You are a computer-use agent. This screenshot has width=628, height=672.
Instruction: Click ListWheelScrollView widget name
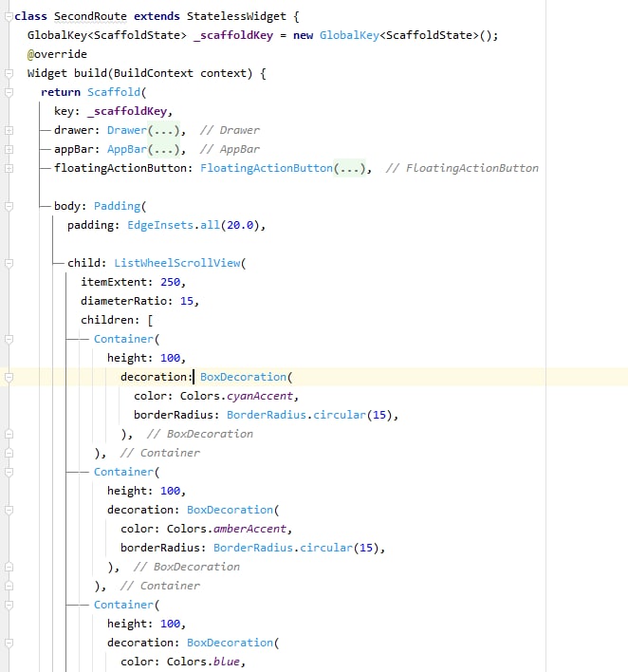tap(176, 263)
